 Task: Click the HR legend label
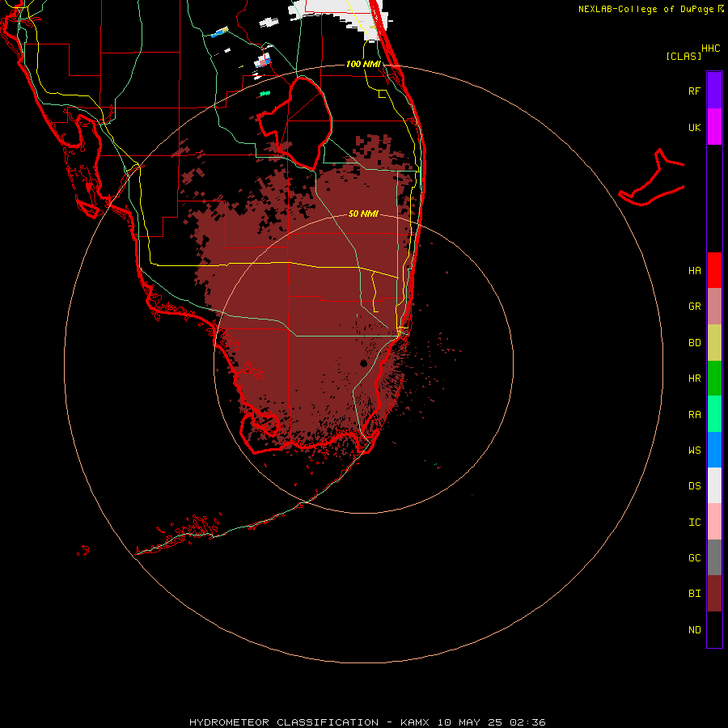[694, 379]
